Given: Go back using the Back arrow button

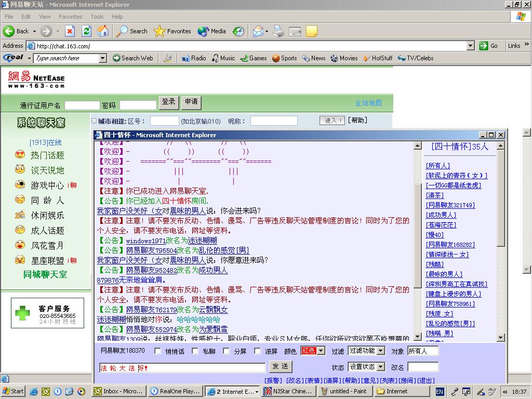Looking at the screenshot, I should (x=16, y=31).
